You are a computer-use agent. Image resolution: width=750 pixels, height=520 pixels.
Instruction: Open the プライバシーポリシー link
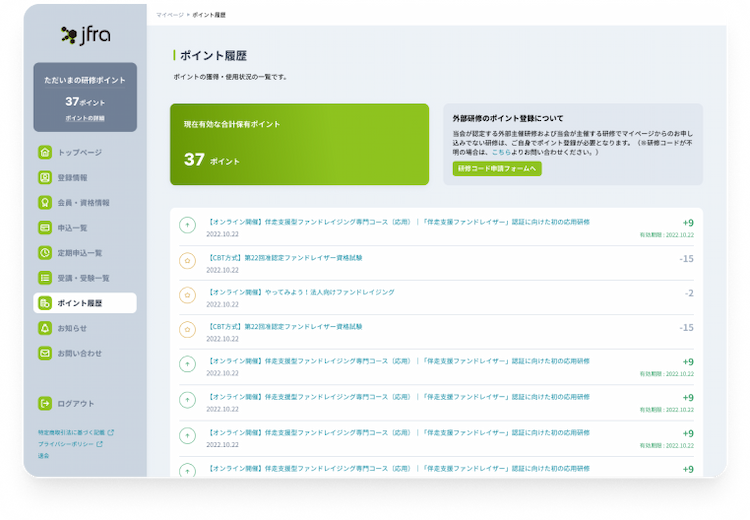(66, 444)
